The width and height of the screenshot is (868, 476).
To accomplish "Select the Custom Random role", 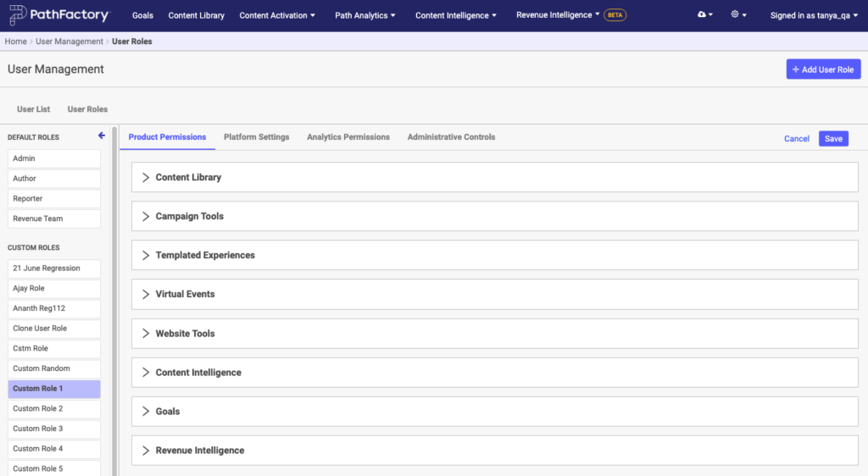I will pyautogui.click(x=54, y=368).
